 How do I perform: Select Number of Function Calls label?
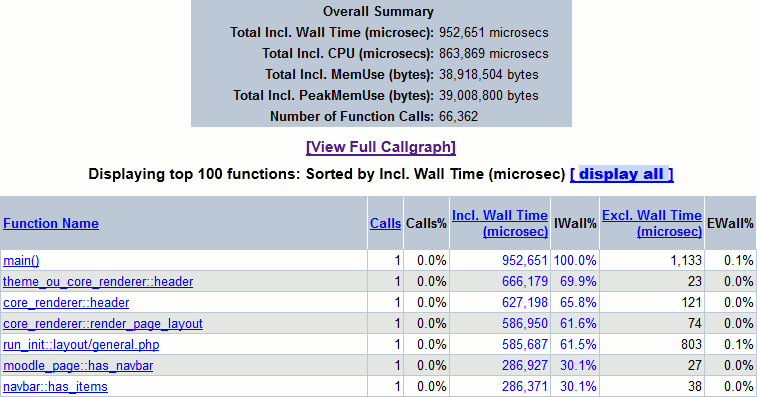click(352, 116)
